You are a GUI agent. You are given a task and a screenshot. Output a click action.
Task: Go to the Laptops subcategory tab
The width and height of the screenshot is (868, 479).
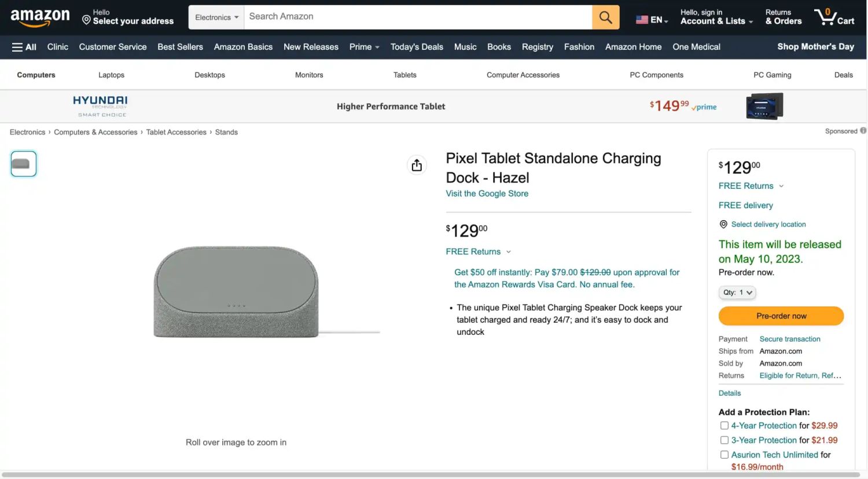click(x=111, y=75)
